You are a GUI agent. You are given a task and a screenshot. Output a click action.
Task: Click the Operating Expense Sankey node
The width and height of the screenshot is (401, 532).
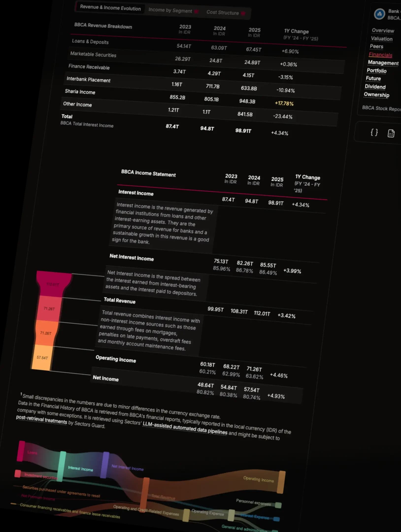[x=231, y=515]
